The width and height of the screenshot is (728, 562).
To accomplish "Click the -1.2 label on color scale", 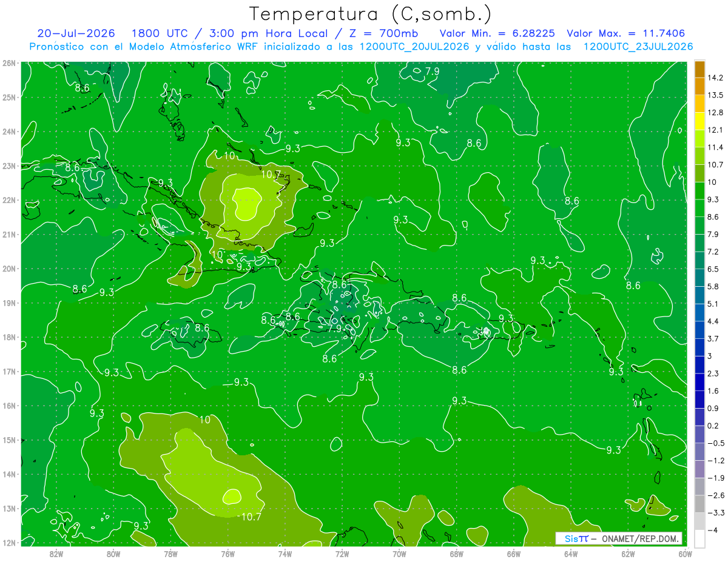I will click(x=715, y=460).
